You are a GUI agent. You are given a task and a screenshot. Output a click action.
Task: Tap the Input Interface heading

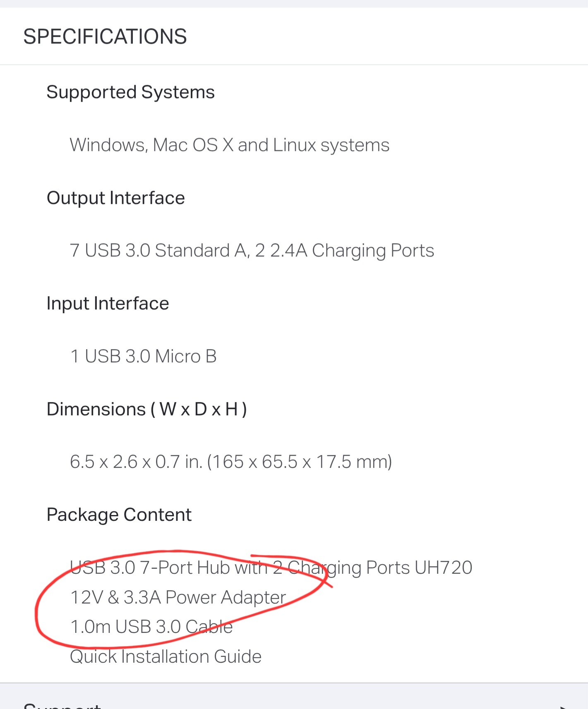108,304
